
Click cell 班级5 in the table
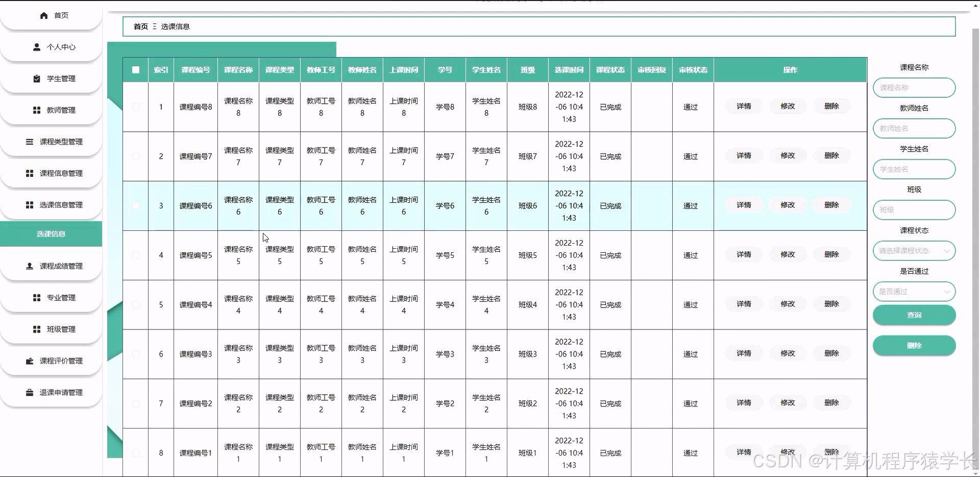528,255
